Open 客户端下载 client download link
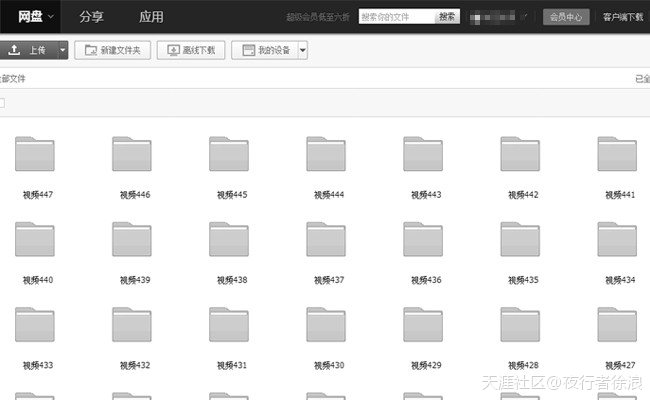650x400 pixels. tap(623, 17)
